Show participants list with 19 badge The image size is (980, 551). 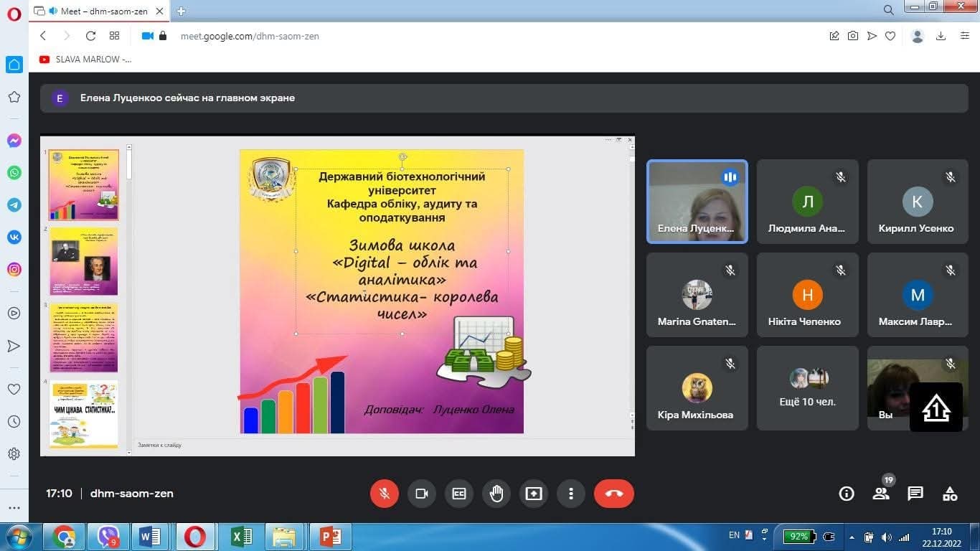point(881,493)
